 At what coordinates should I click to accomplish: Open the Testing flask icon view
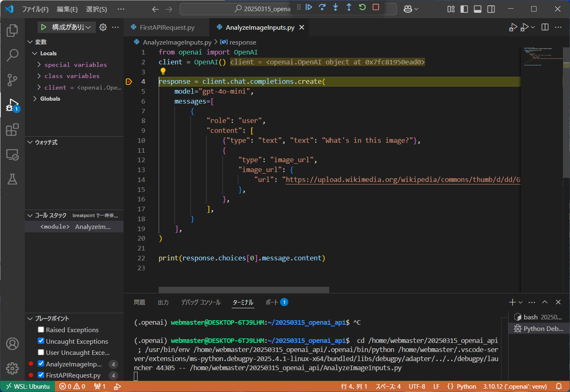click(x=12, y=179)
